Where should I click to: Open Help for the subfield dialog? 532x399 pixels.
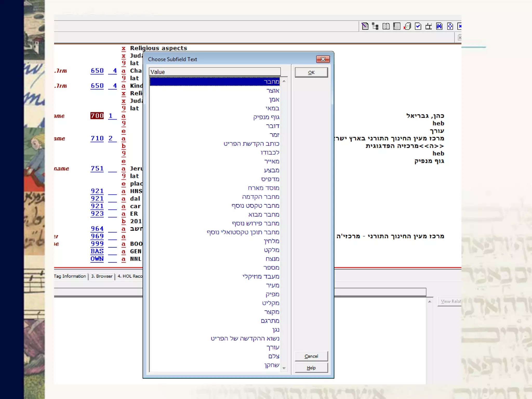311,368
